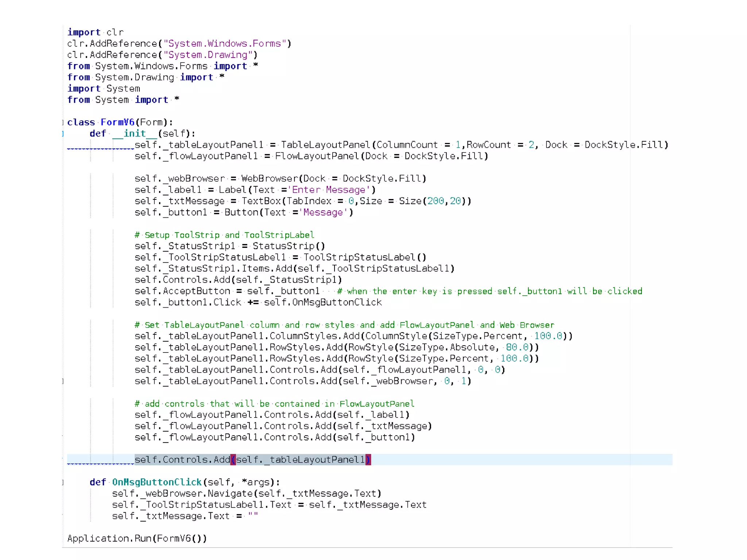Place cursor on 'import clr' line
This screenshot has height=560, width=747.
(x=95, y=32)
